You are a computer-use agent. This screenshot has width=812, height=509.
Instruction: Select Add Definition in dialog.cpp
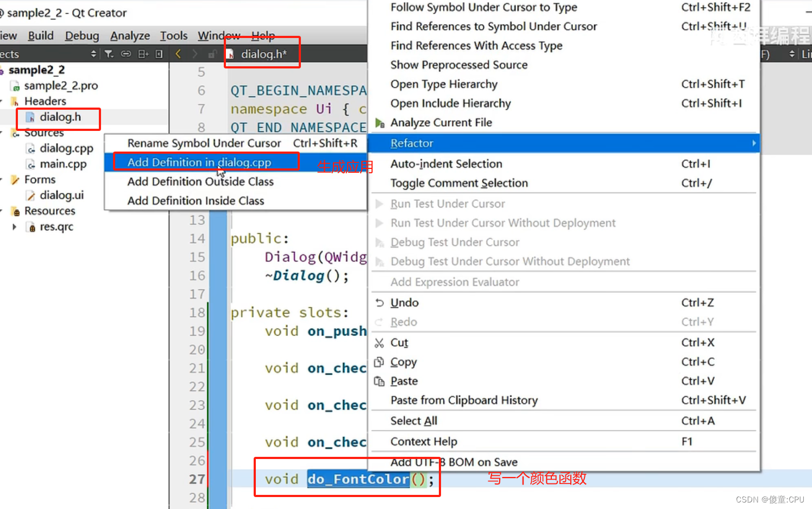(x=199, y=162)
